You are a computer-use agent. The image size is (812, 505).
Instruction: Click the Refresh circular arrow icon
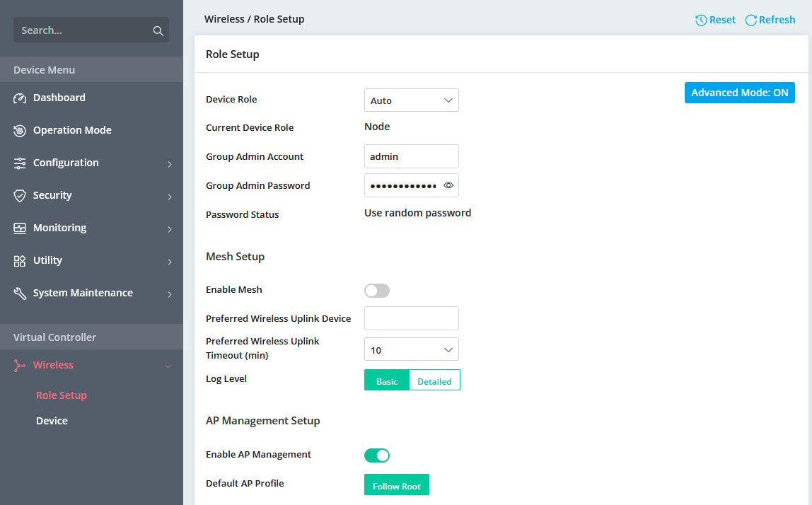751,21
